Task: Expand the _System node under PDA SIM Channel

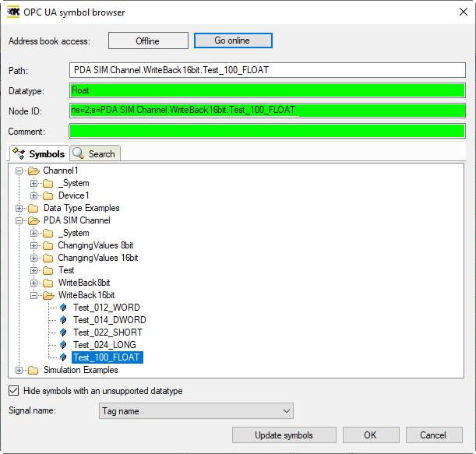Action: tap(33, 233)
